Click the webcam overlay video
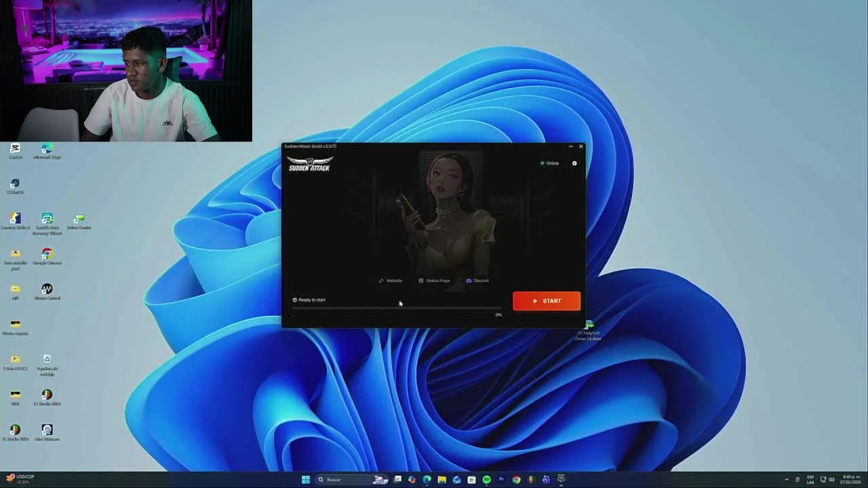This screenshot has height=488, width=868. click(126, 70)
